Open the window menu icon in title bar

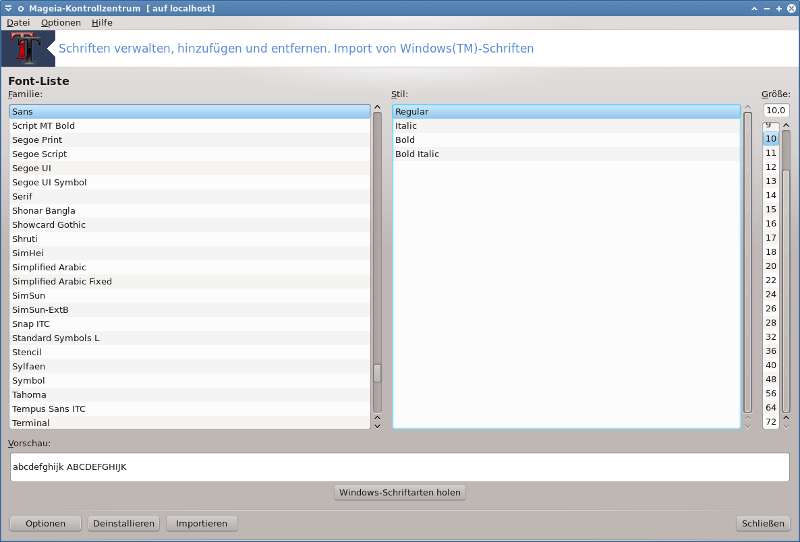pos(8,8)
